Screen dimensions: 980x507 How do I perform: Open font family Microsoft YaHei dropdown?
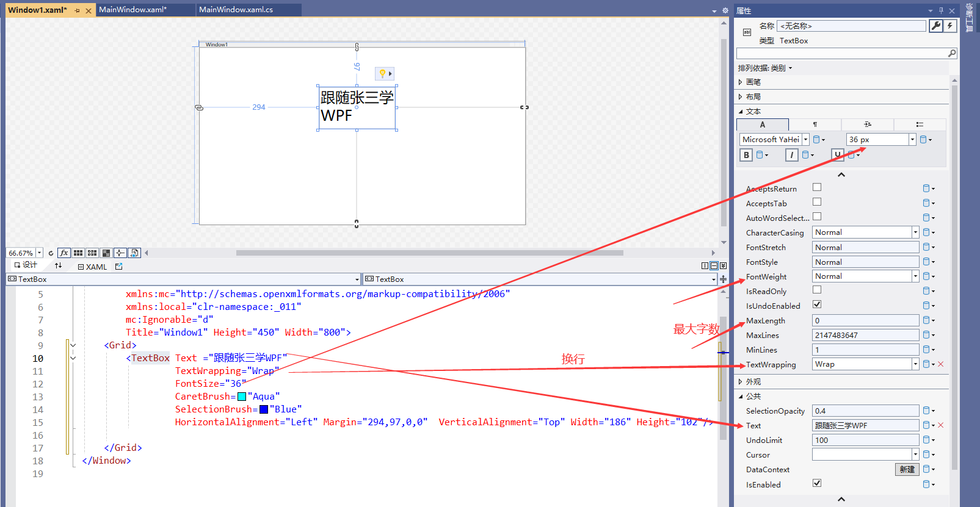(805, 140)
